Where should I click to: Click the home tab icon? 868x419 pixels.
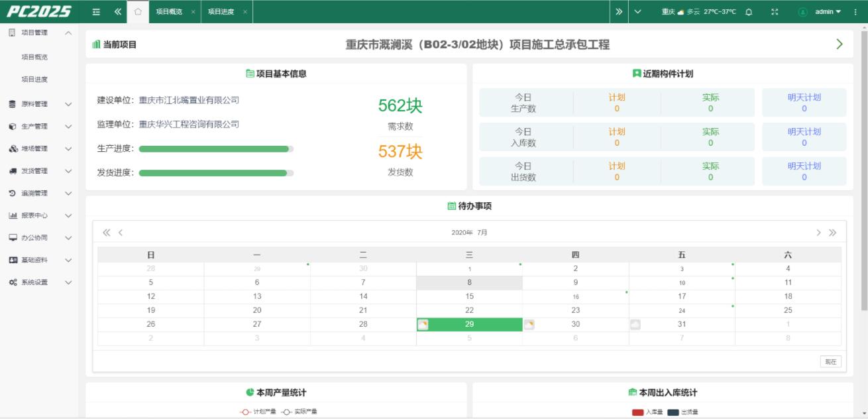(138, 12)
